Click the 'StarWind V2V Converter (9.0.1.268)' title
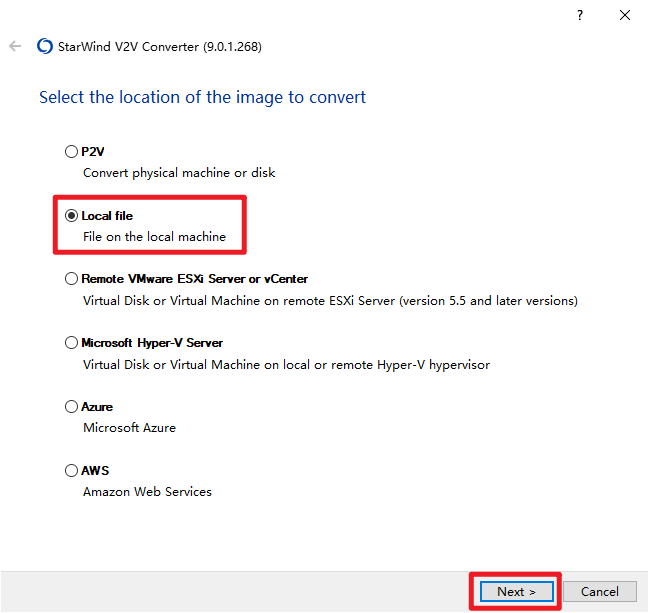This screenshot has width=649, height=613. pos(160,47)
